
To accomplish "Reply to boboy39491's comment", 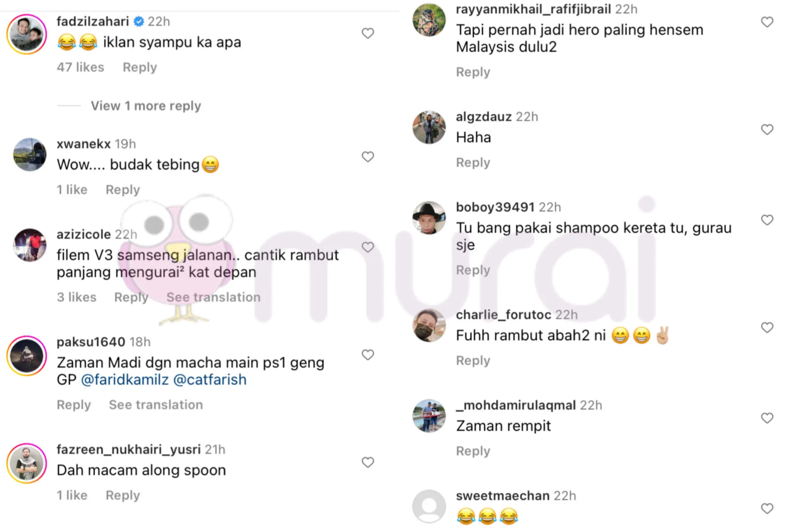I will coord(473,270).
